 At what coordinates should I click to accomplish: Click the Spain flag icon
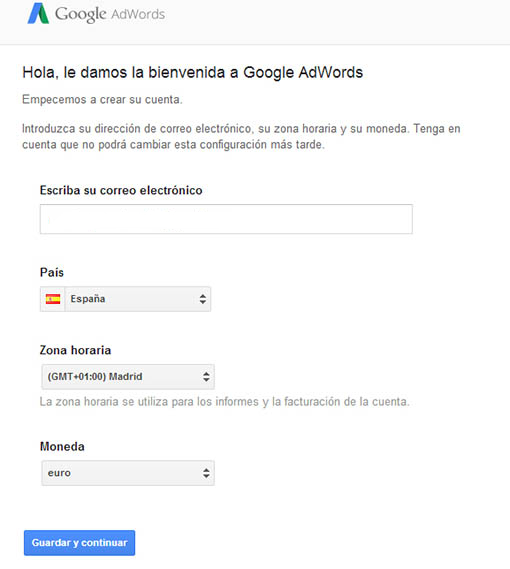[53, 299]
